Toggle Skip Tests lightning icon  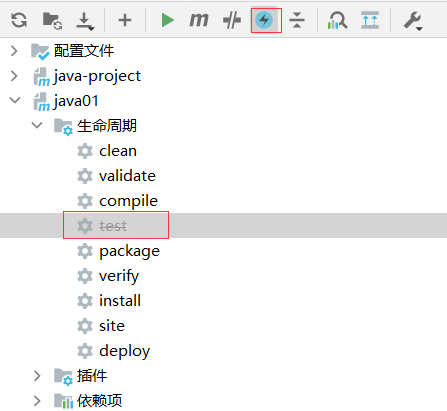click(264, 20)
